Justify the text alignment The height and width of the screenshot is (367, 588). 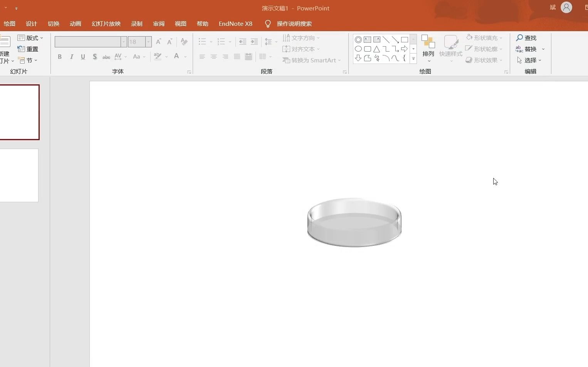click(237, 57)
